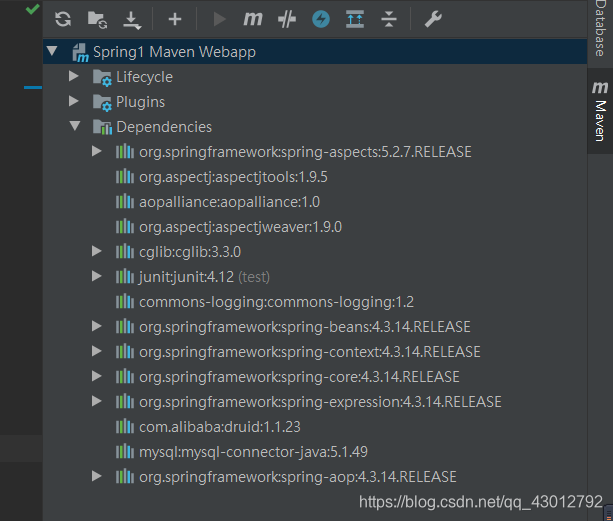Expand spring-core:4.3.14.RELEASE dependency arrow
This screenshot has height=521, width=613.
pos(97,376)
